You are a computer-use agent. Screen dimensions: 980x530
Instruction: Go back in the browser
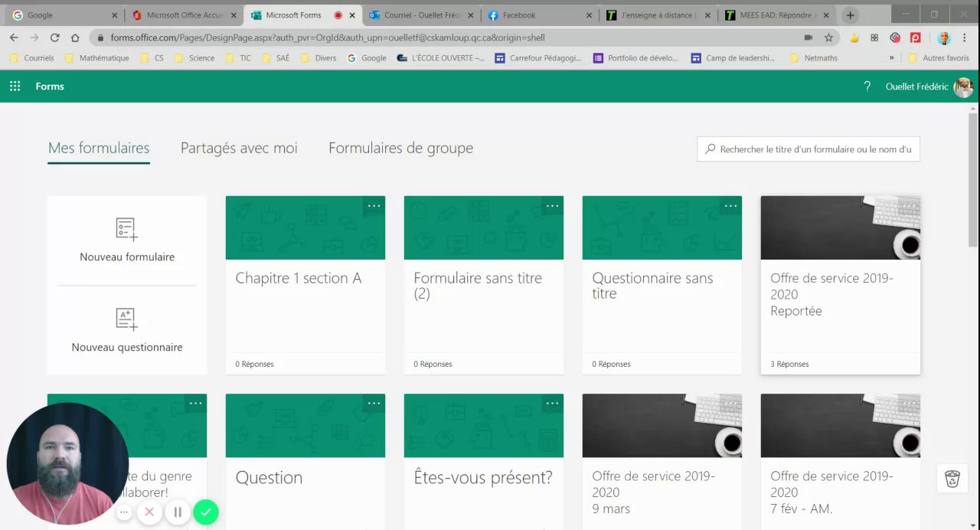(x=14, y=38)
